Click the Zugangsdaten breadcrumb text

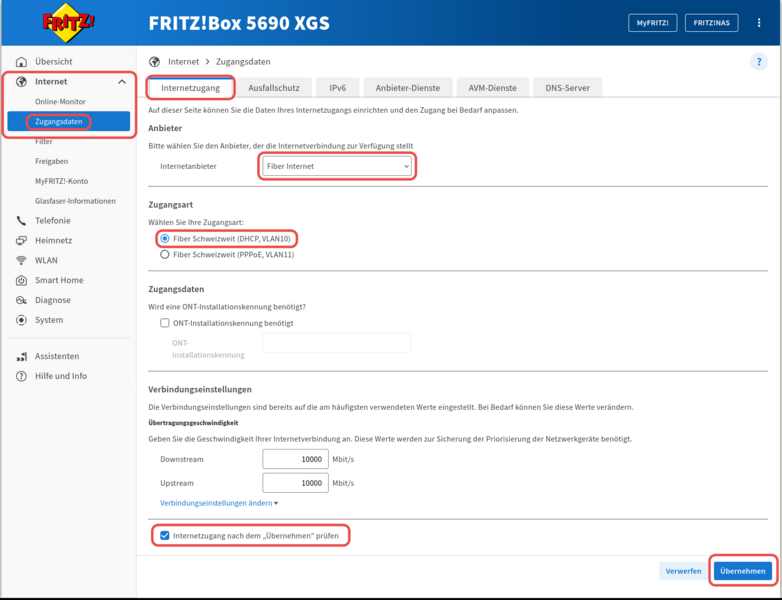click(x=243, y=62)
